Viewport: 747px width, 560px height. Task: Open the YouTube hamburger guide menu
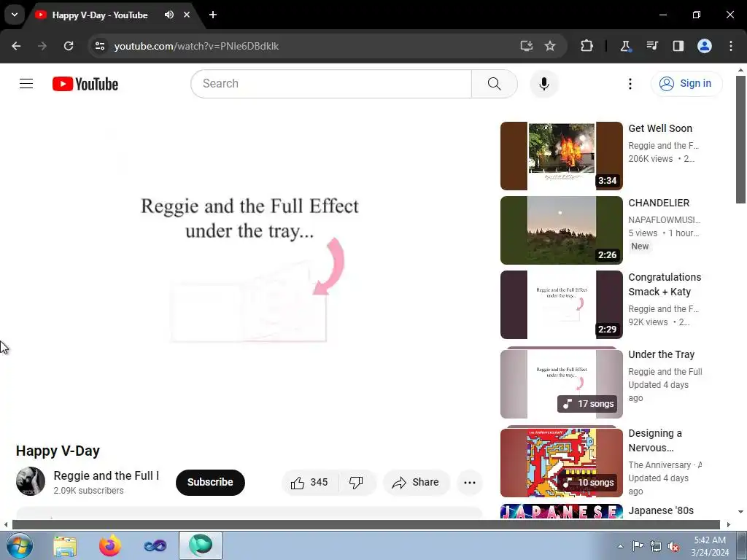pos(26,84)
